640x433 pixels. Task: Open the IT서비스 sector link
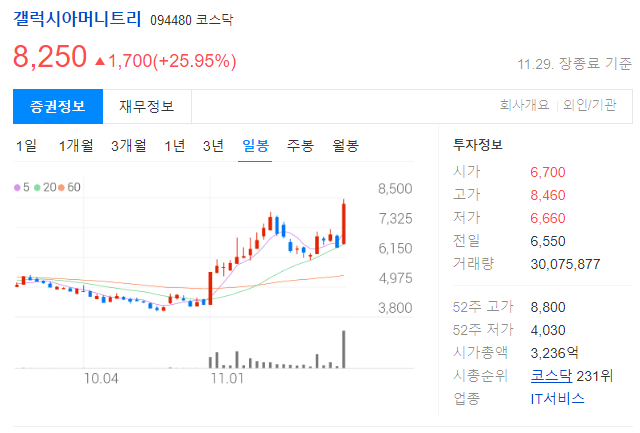point(557,398)
